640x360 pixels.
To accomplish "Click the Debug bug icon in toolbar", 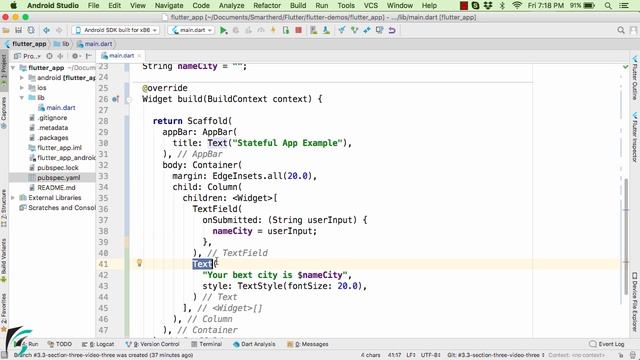I will 236,30.
